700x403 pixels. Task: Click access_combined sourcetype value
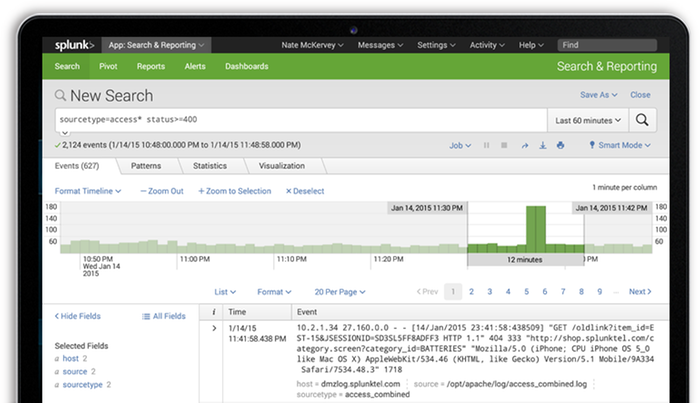(x=377, y=395)
